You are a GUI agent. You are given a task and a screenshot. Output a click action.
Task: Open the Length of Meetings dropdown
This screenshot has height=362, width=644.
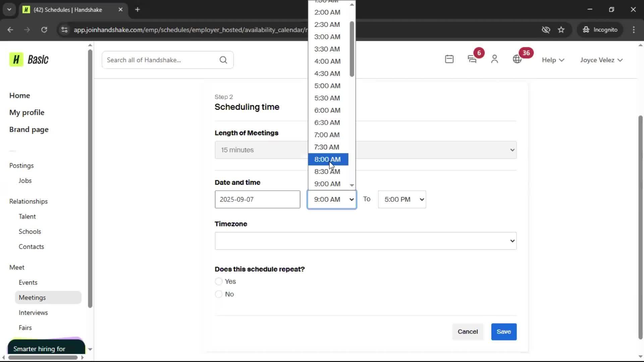coord(366,150)
